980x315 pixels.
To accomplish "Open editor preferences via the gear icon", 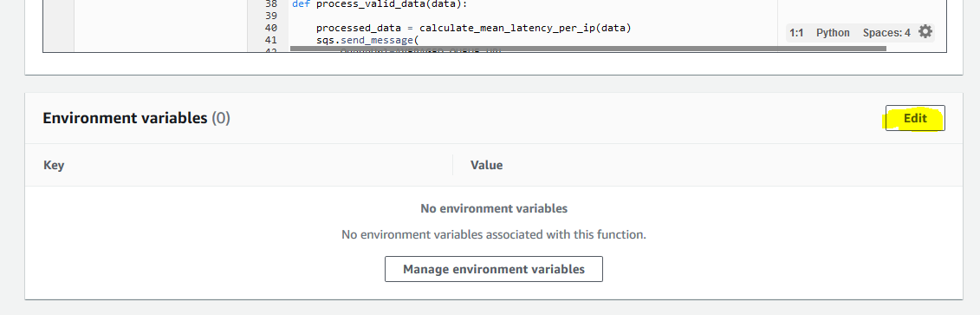I will coord(925,32).
